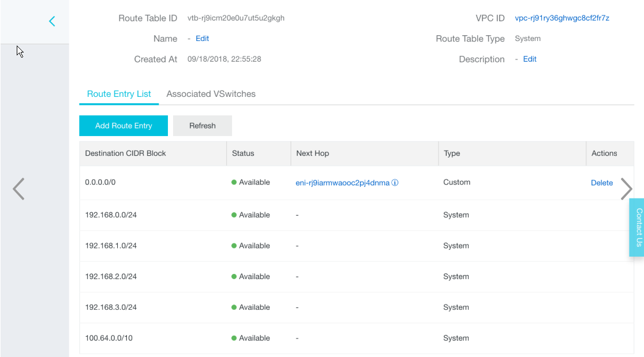Image resolution: width=644 pixels, height=357 pixels.
Task: Select the Route Entry List tab
Action: pyautogui.click(x=119, y=94)
